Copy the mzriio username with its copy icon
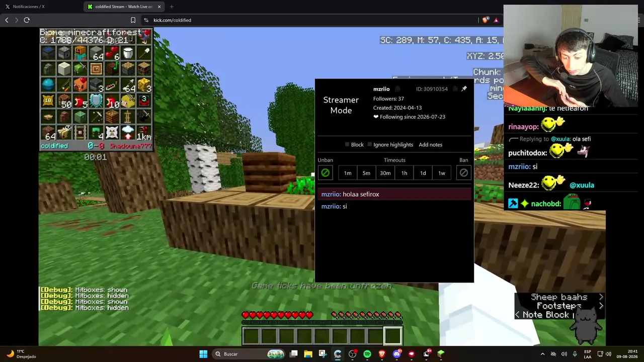 click(397, 89)
